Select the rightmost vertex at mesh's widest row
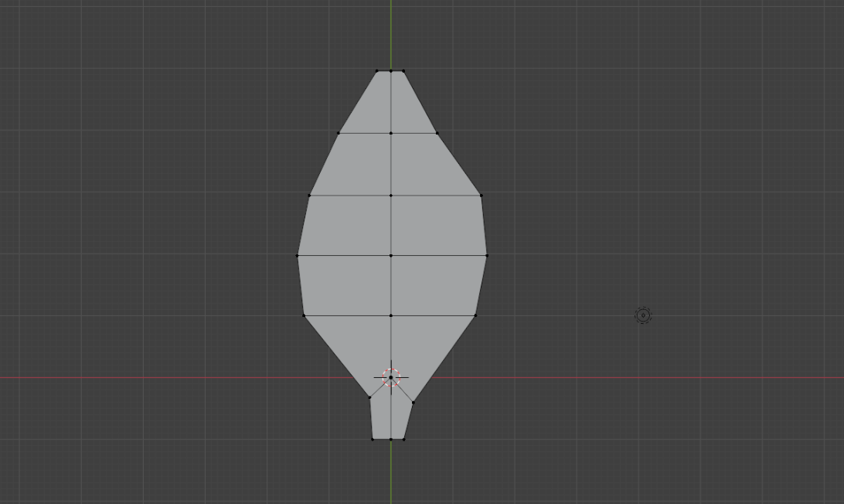The image size is (844, 504). coord(487,256)
